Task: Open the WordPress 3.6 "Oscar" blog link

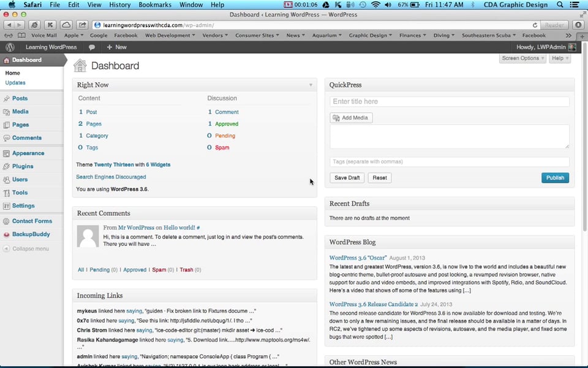Action: click(358, 258)
